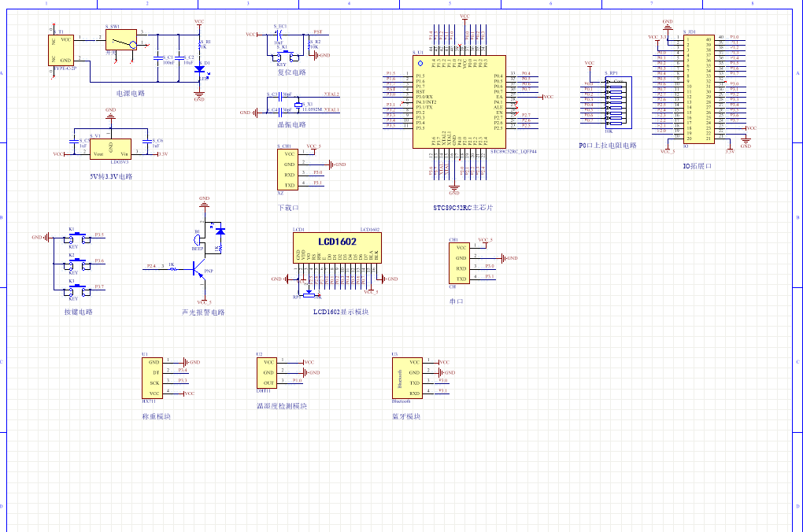Click the LCD1602 display component
803x532 pixels.
point(337,246)
